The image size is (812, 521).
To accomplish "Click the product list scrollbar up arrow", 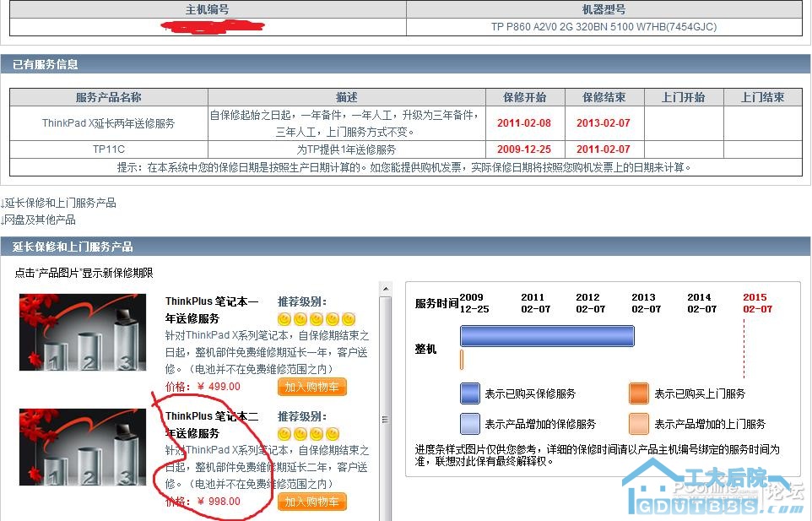I will tap(385, 289).
